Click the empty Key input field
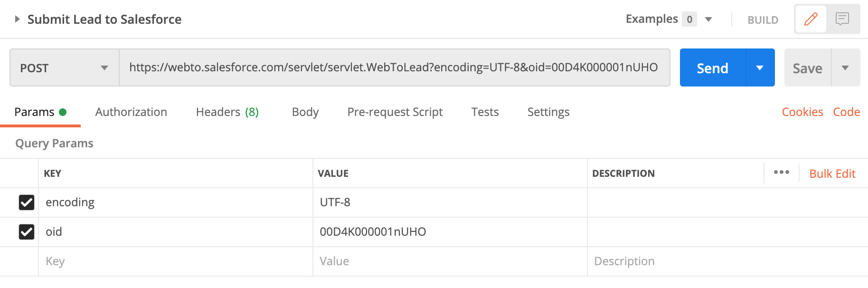This screenshot has width=868, height=288. click(176, 261)
